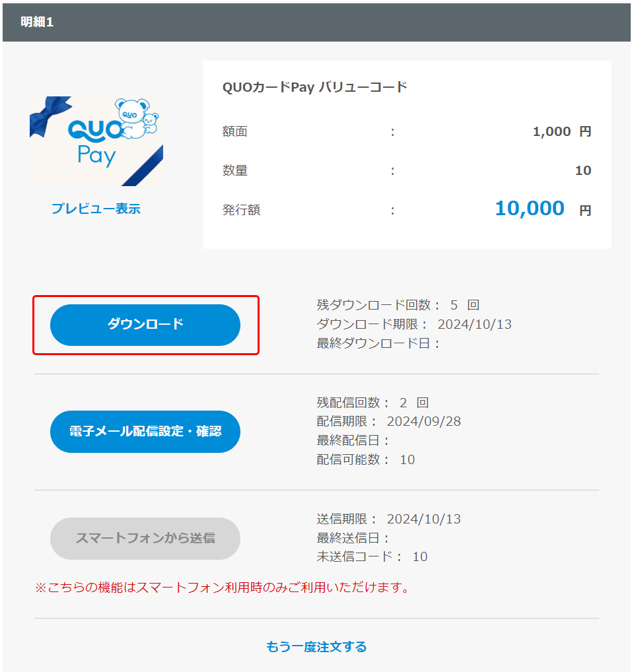
Task: Click the 1,000 円 face value amount
Action: [x=562, y=131]
